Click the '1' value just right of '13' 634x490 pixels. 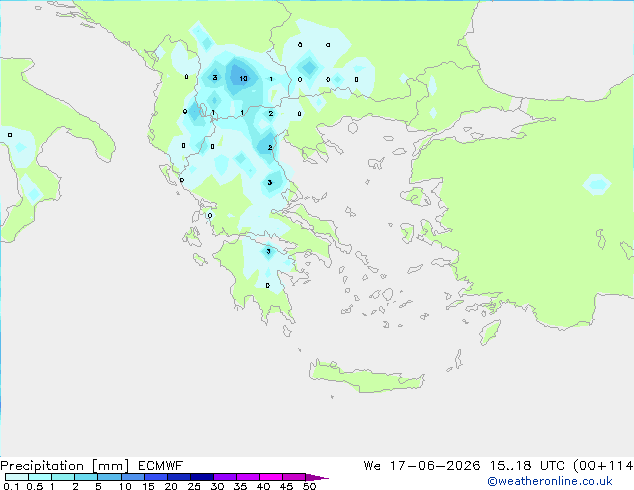point(271,79)
